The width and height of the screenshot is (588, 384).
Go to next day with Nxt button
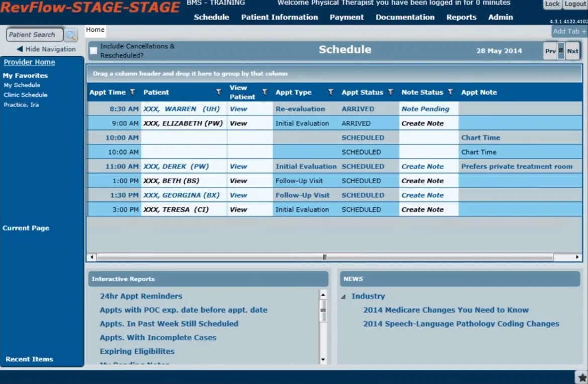(572, 51)
